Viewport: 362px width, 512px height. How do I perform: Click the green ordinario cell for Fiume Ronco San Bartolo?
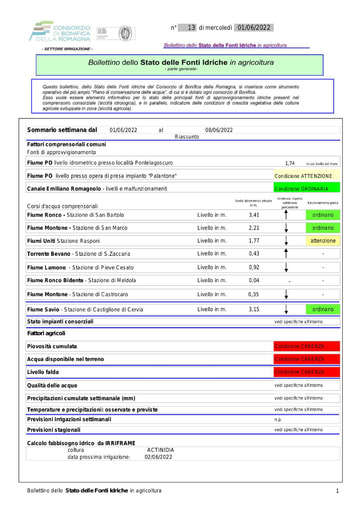(323, 215)
